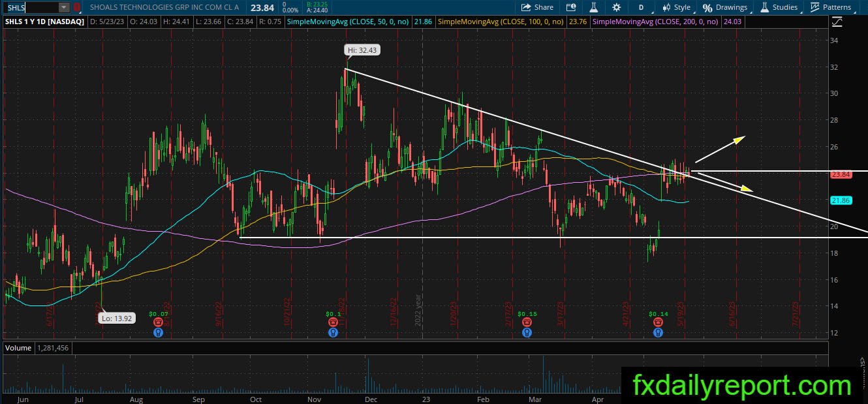Click the SHOALS TECHNOLOGIES GRP INC company name
The image size is (868, 404).
pos(163,7)
